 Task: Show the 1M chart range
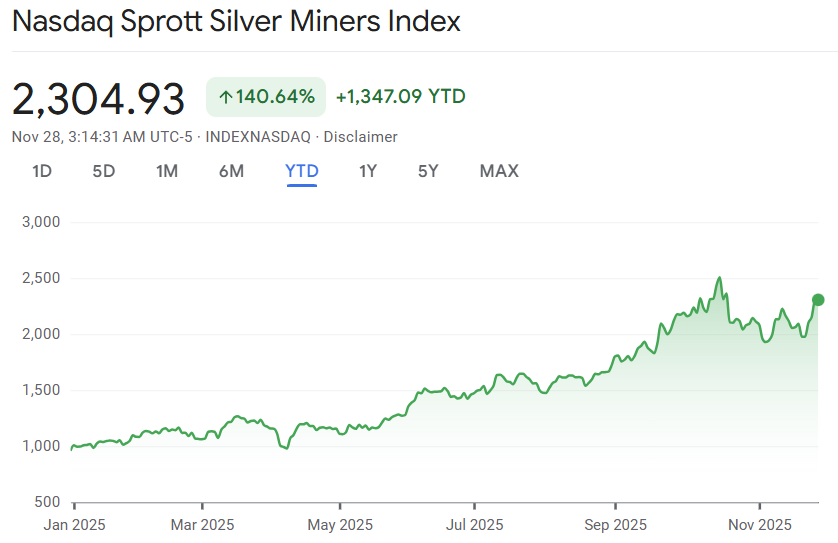coord(167,171)
